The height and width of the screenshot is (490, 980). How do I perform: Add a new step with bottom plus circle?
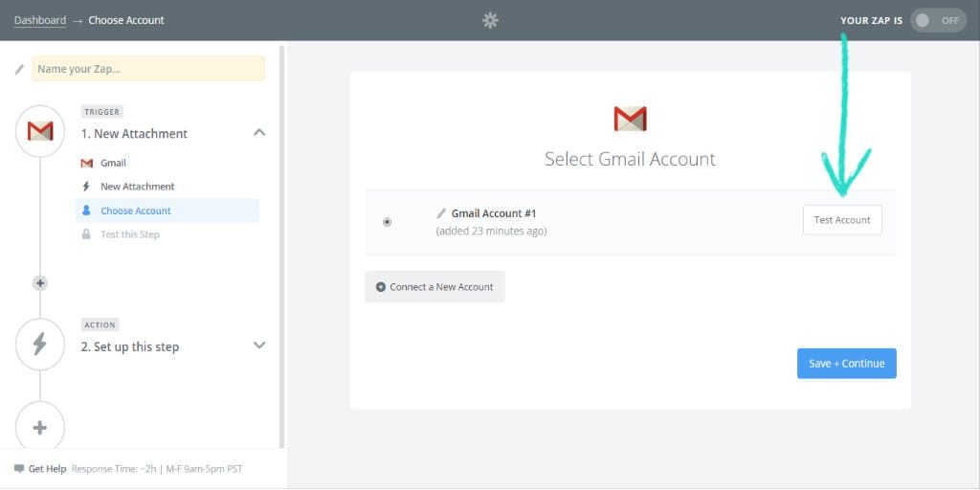tap(40, 428)
